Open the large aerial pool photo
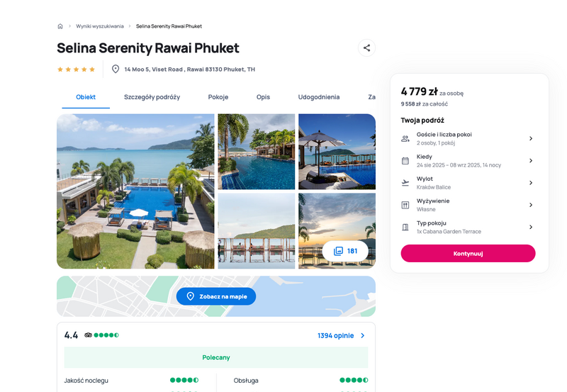Screen dimensions: 567x392 click(x=135, y=191)
